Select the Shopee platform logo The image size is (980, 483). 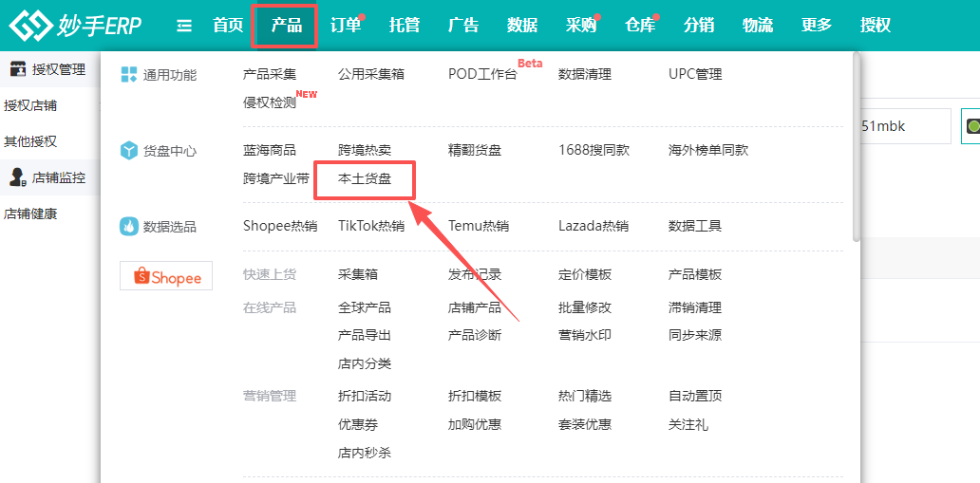coord(166,276)
